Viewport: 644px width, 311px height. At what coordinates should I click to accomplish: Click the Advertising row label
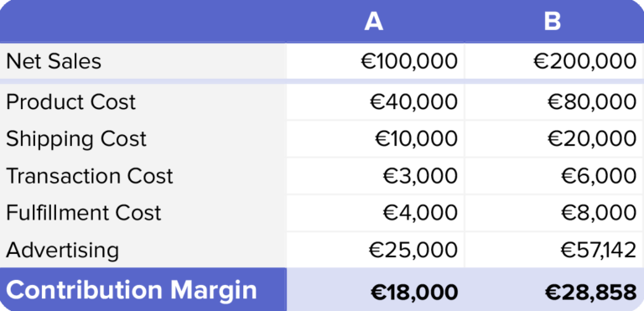(62, 250)
